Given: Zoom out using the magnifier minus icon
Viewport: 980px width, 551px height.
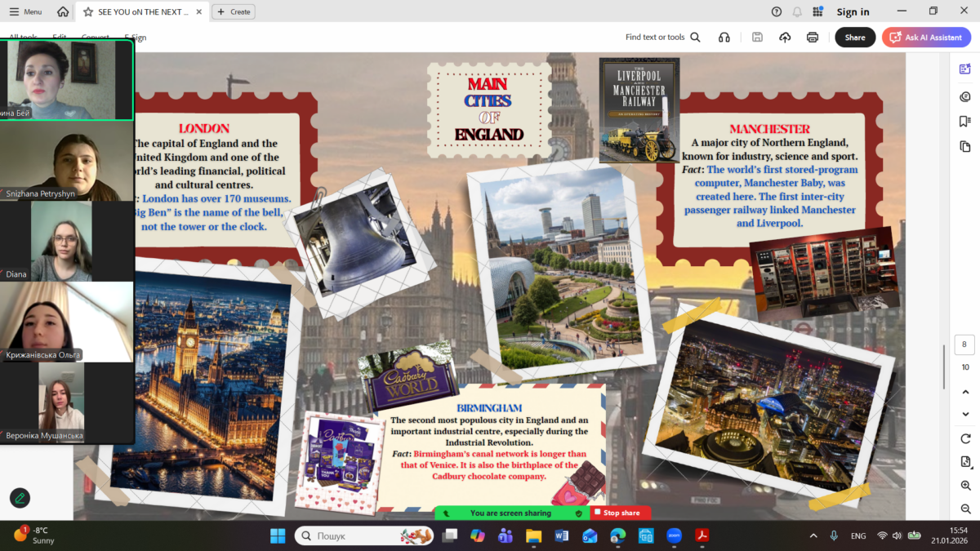Looking at the screenshot, I should [965, 509].
